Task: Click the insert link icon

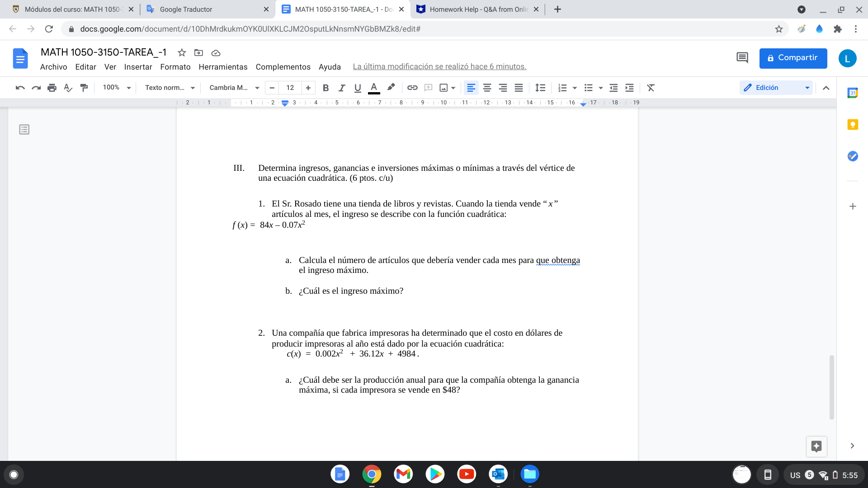Action: click(412, 88)
